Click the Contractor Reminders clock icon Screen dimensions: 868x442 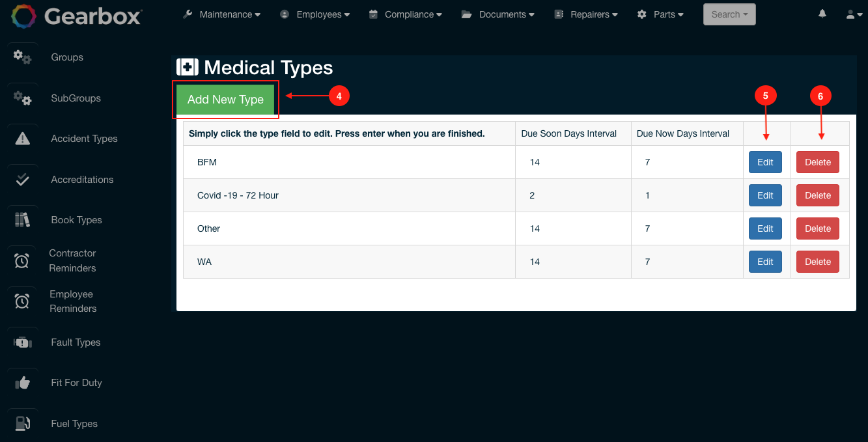click(x=22, y=260)
